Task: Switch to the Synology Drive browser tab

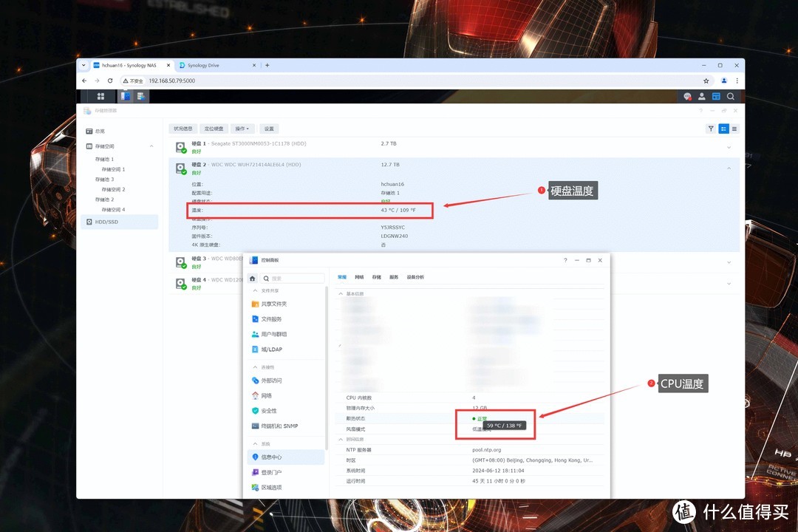Action: tap(216, 65)
